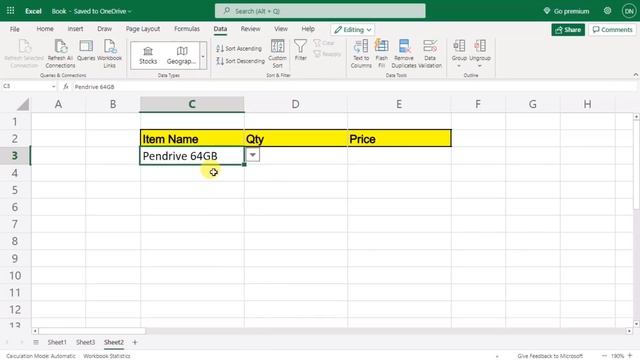Switch to the Draw tab

[104, 29]
